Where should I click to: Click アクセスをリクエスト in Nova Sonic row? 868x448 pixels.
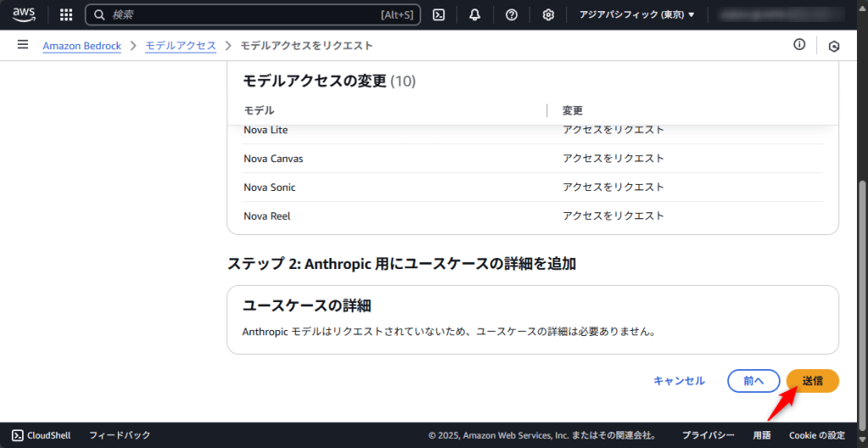pos(613,188)
